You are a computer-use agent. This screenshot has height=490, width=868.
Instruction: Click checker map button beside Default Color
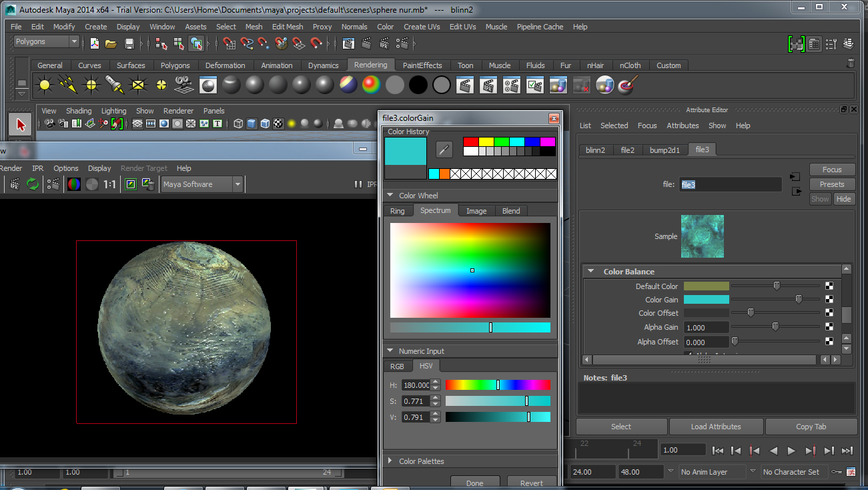(829, 286)
